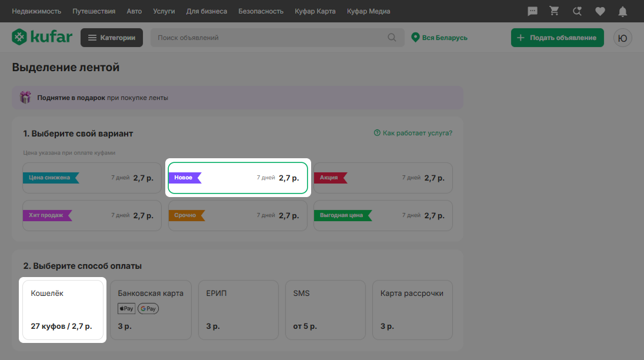Open 'Услуги' in top menu
Viewport: 644px width, 360px height.
coord(164,11)
